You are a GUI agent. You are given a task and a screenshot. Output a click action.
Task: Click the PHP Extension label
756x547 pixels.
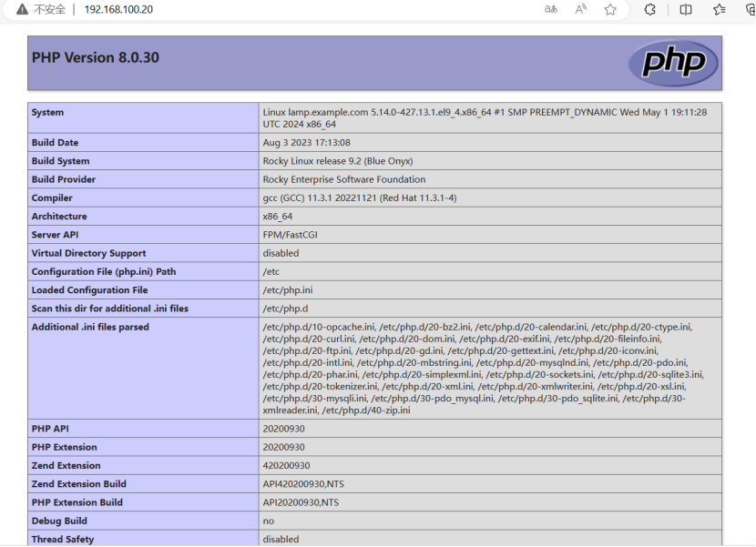[x=64, y=447]
